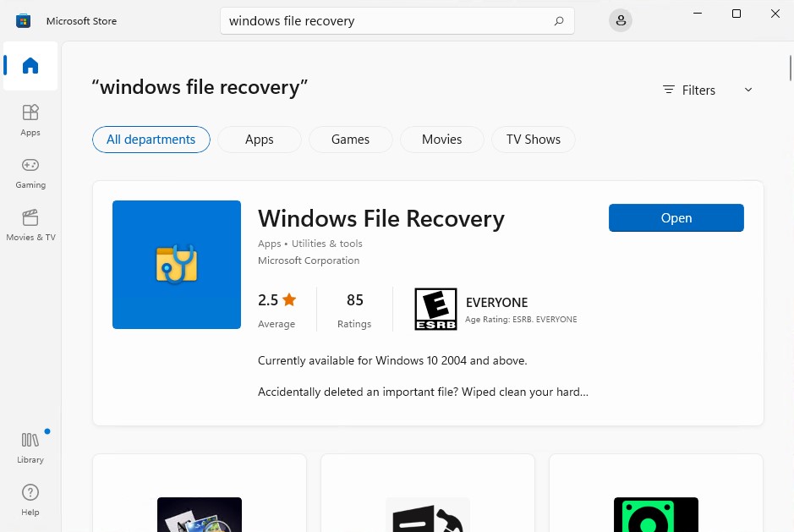The image size is (794, 532).
Task: Click the Windows File Recovery app thumbnail
Action: tap(176, 264)
